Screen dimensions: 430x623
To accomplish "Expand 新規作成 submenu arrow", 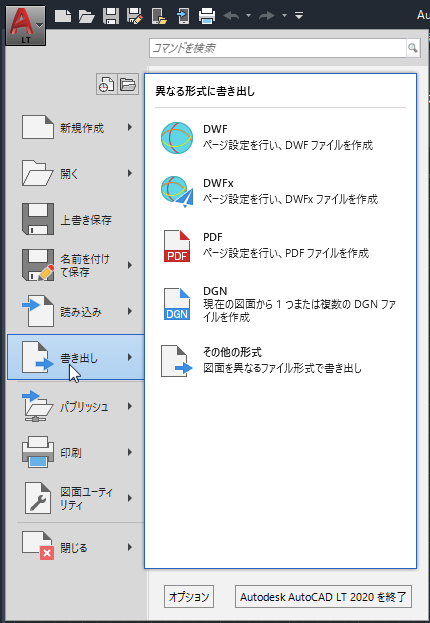I will point(130,128).
